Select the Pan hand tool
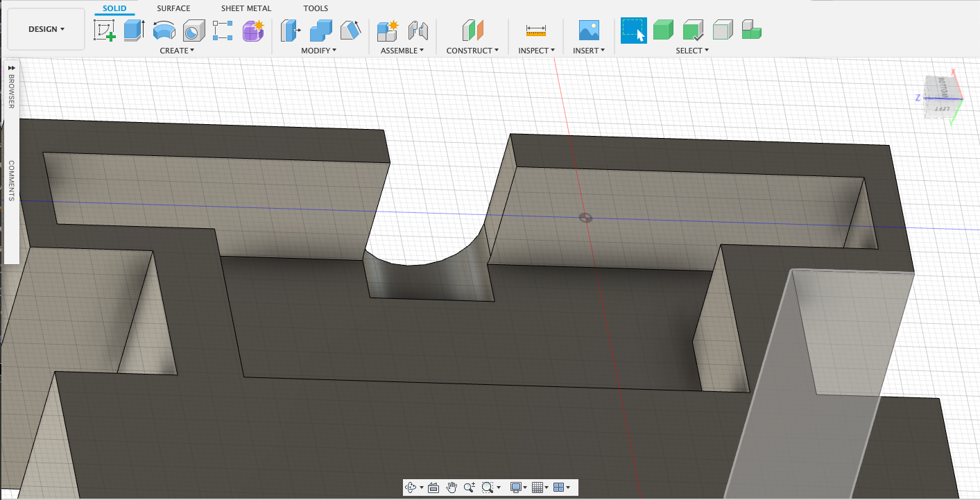Image resolution: width=980 pixels, height=500 pixels. point(452,488)
